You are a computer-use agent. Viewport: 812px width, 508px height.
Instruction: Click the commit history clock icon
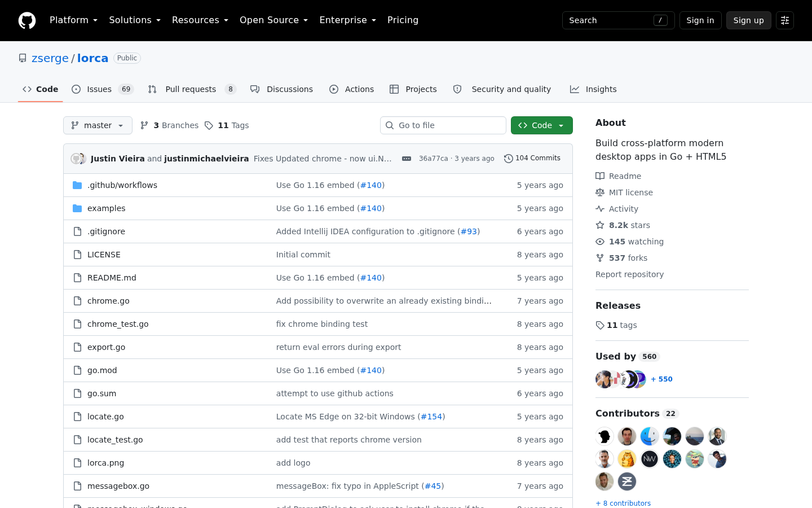point(508,159)
